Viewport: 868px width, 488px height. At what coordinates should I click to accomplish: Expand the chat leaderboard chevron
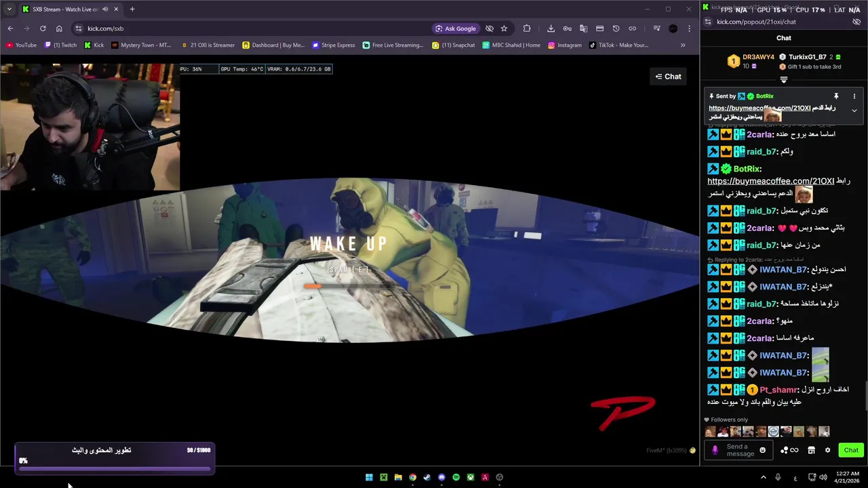[x=784, y=80]
